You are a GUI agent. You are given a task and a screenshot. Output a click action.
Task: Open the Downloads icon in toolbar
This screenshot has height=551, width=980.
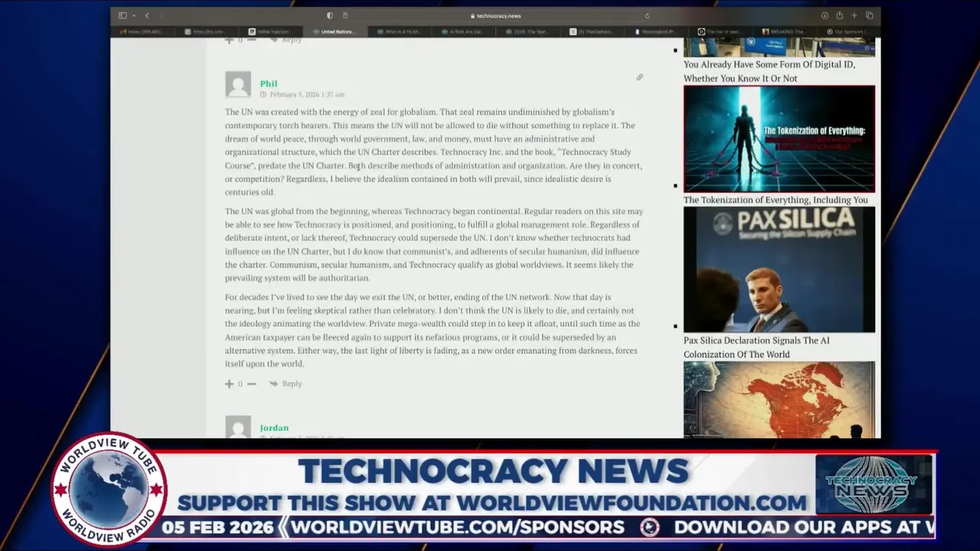pyautogui.click(x=825, y=15)
